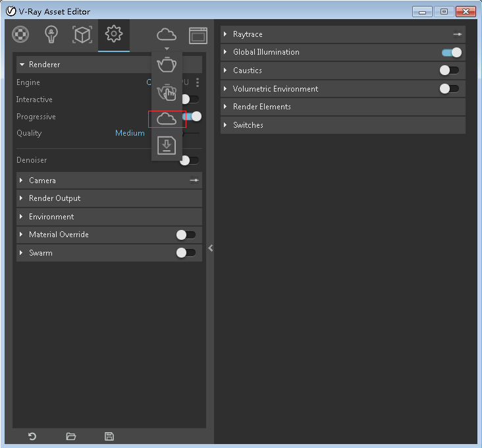482x448 pixels.
Task: Show the Frame Buffer window icon
Action: 198,36
